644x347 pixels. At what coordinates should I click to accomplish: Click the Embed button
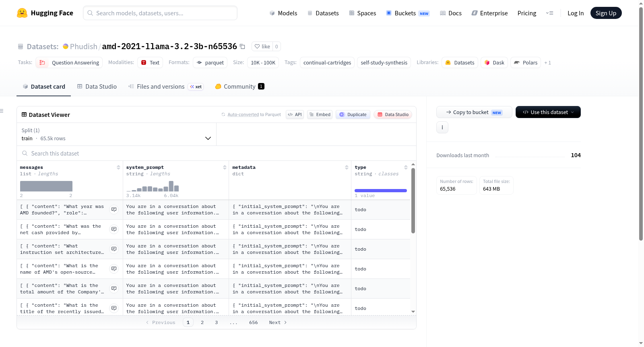tap(320, 114)
